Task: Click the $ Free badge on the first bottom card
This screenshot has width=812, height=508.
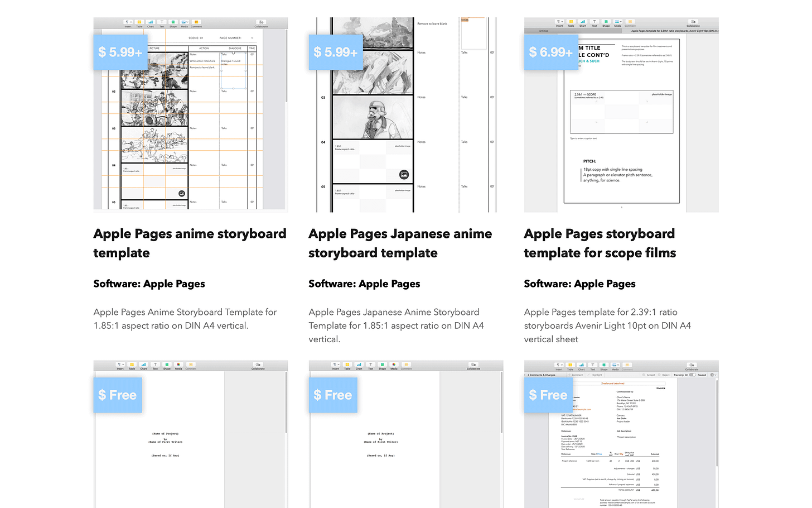Action: coord(118,395)
